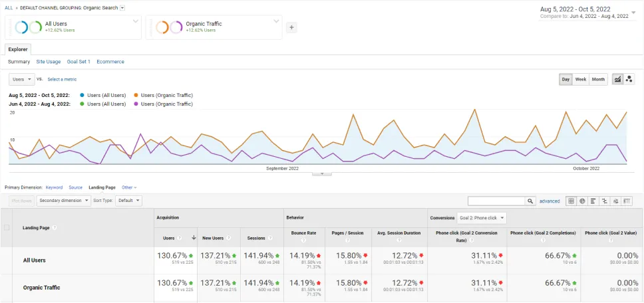Click the search magnifier icon in table filter
This screenshot has height=303, width=644.
531,201
